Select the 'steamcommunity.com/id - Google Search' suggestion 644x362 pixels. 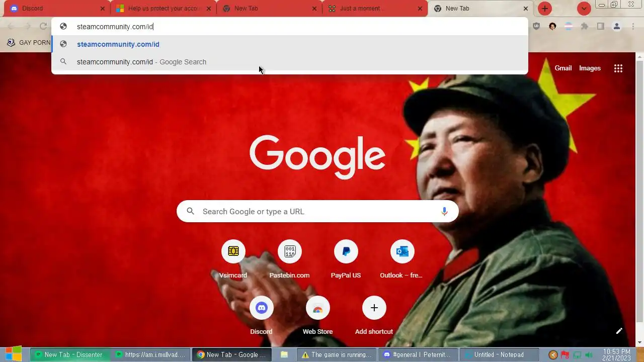(290, 62)
